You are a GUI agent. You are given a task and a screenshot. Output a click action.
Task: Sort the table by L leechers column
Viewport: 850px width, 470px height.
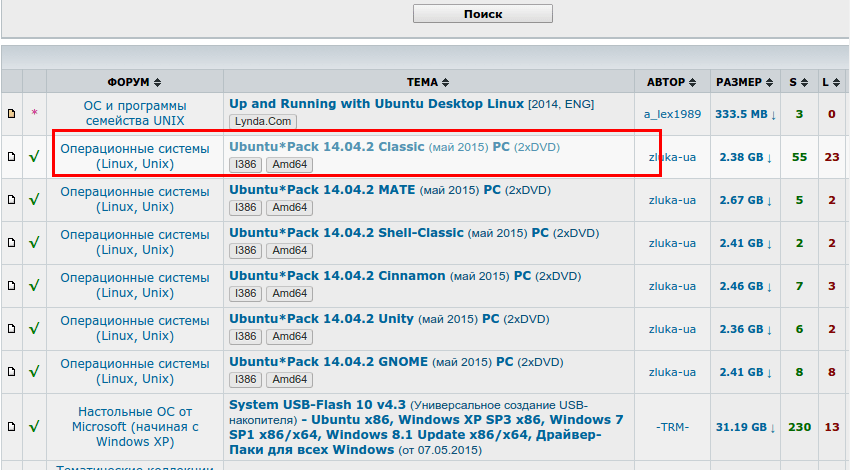click(831, 82)
